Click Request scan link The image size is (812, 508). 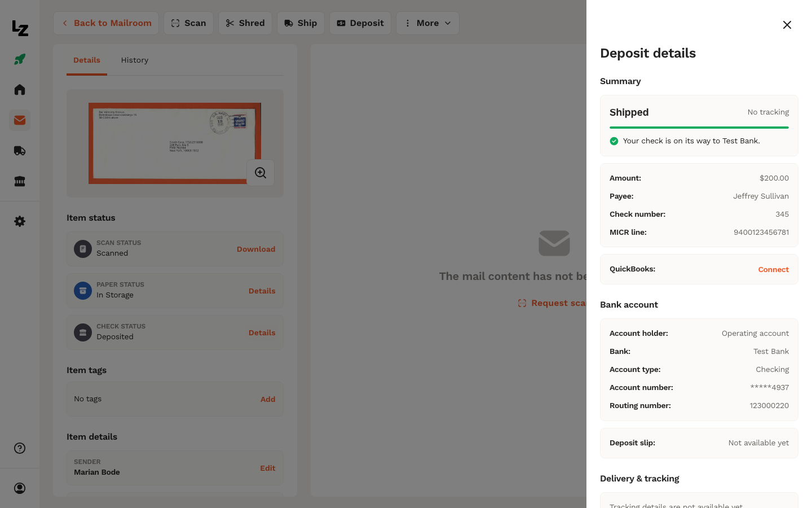(x=552, y=303)
